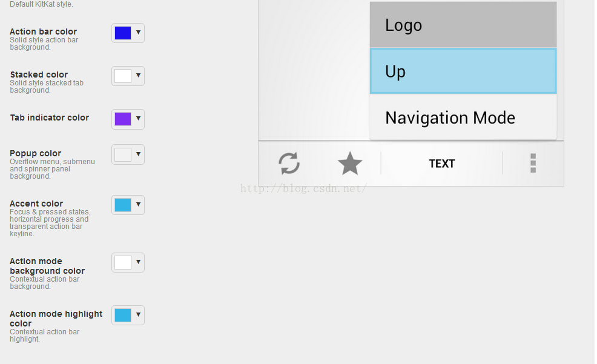Open the three-dot overflow menu
Viewport: 597px width, 364px height.
point(533,164)
